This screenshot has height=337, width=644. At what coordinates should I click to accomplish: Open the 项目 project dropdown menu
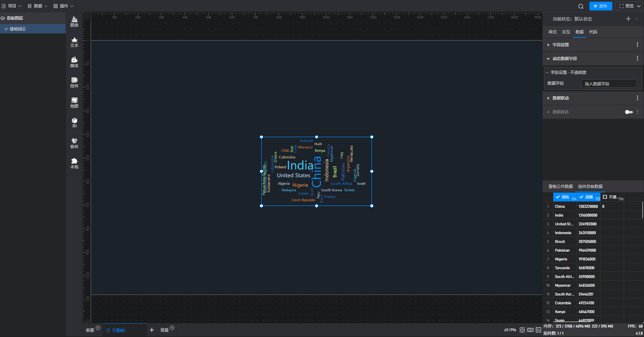tap(12, 6)
